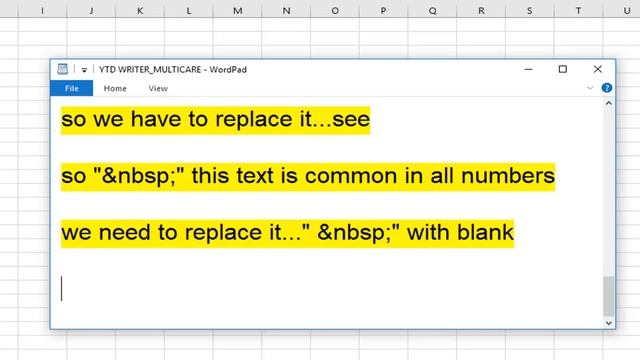Image resolution: width=640 pixels, height=360 pixels.
Task: Click the WordPad scrollbar up arrow
Action: coord(609,103)
